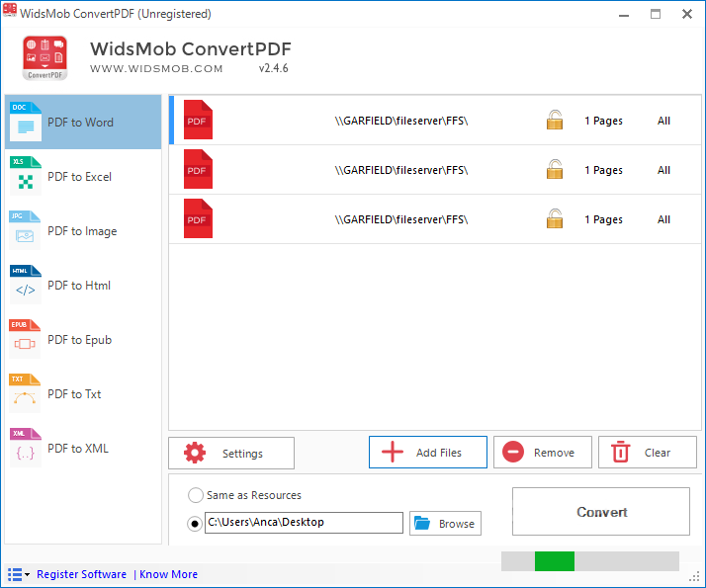Select the PDF to Image JPG icon
Viewport: 706px width, 588px height.
pos(26,230)
